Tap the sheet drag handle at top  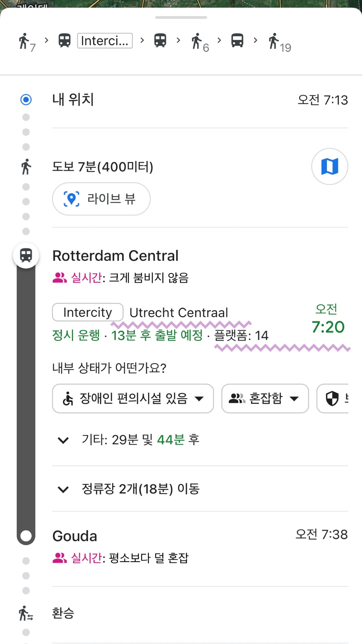coord(181,18)
